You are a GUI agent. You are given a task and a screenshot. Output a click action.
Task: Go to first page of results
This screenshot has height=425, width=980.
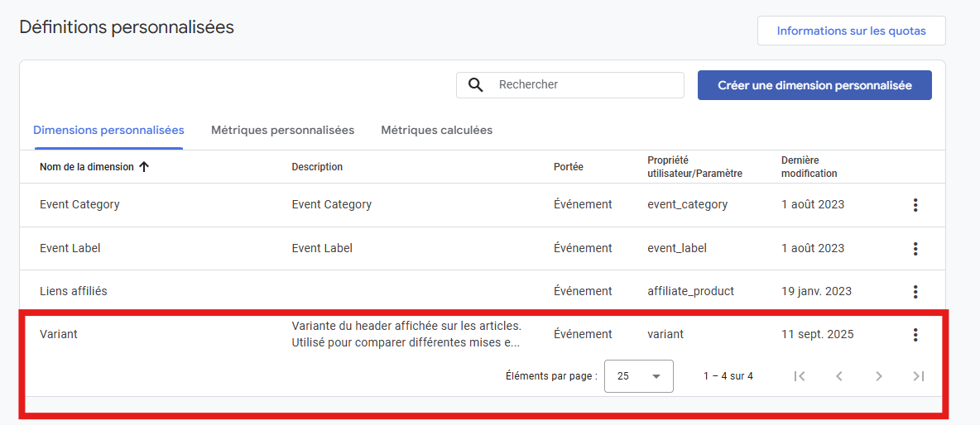pyautogui.click(x=799, y=376)
